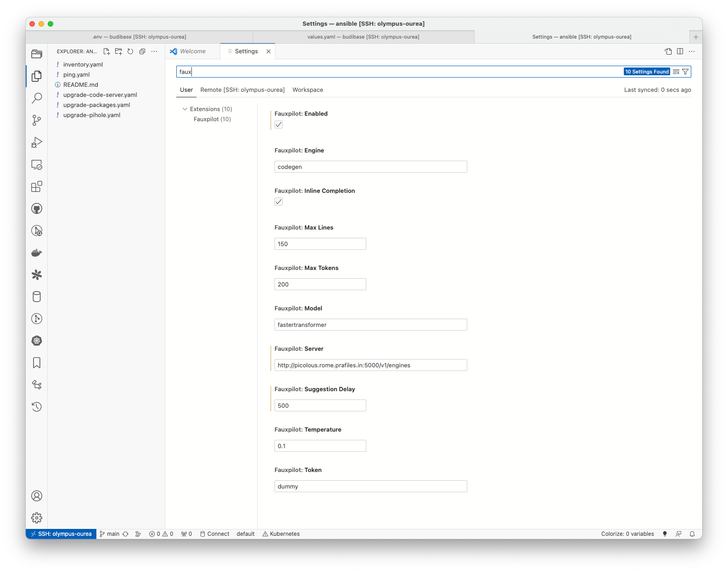Viewport: 728px width, 573px height.
Task: Refresh the Explorer file list
Action: [130, 51]
